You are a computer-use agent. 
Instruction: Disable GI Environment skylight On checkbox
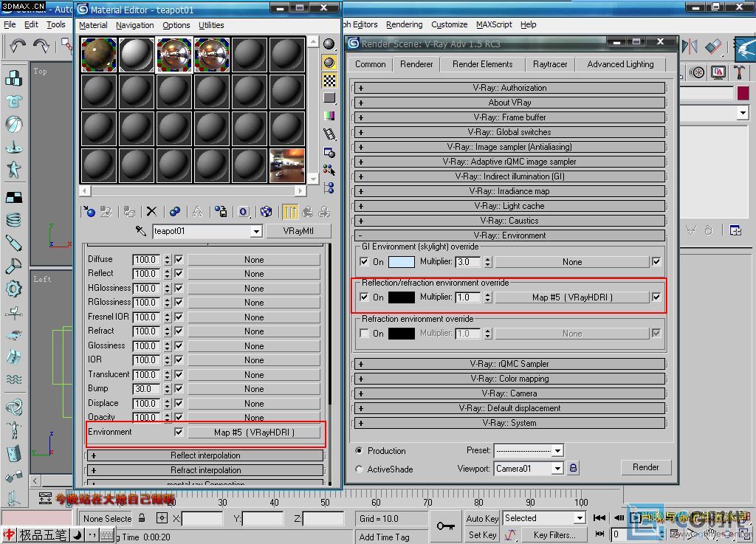click(365, 261)
